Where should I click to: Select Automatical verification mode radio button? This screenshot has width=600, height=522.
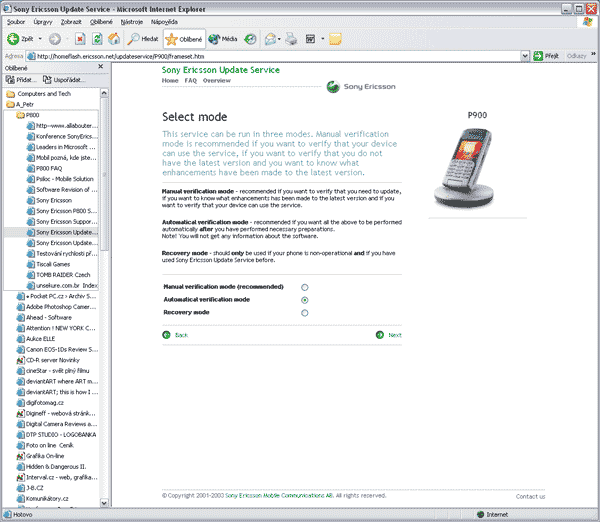[x=305, y=300]
